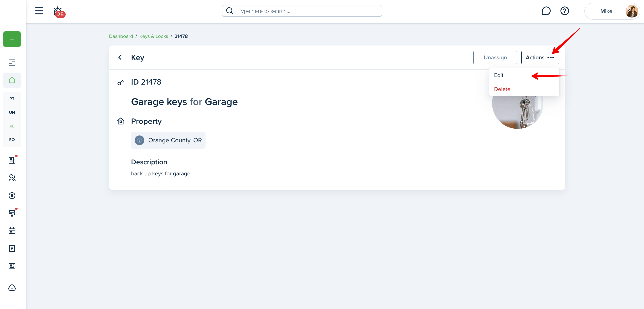The height and width of the screenshot is (309, 644).
Task: Click the key photo thumbnail
Action: [517, 112]
